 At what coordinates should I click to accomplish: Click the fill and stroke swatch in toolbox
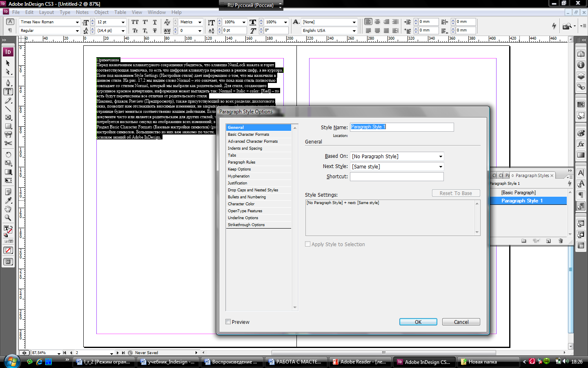[x=8, y=230]
